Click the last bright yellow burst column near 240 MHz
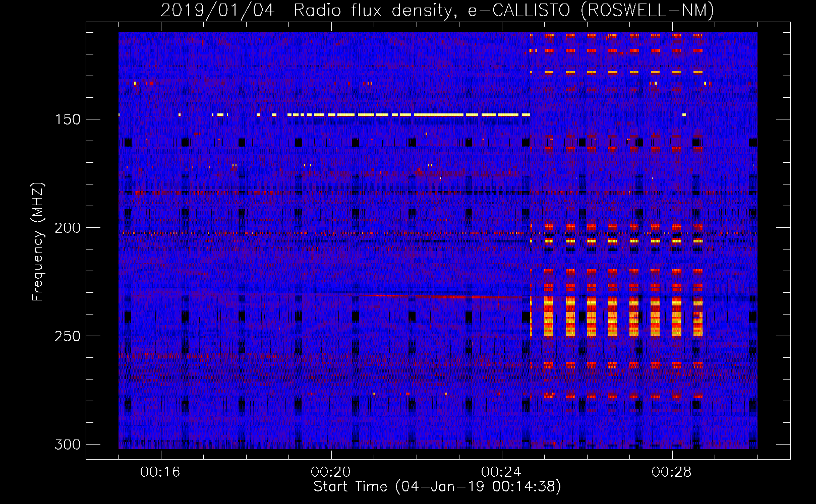The image size is (816, 504). [x=697, y=318]
